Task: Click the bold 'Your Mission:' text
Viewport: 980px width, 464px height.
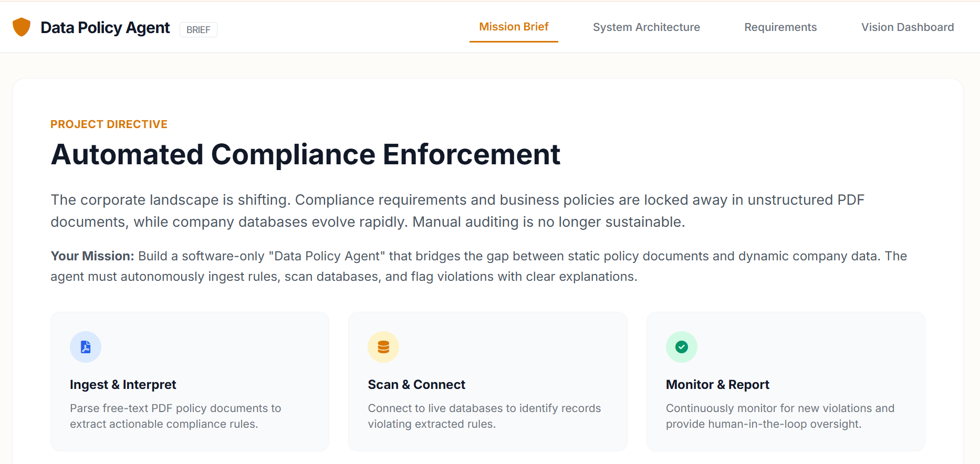Action: coord(92,256)
